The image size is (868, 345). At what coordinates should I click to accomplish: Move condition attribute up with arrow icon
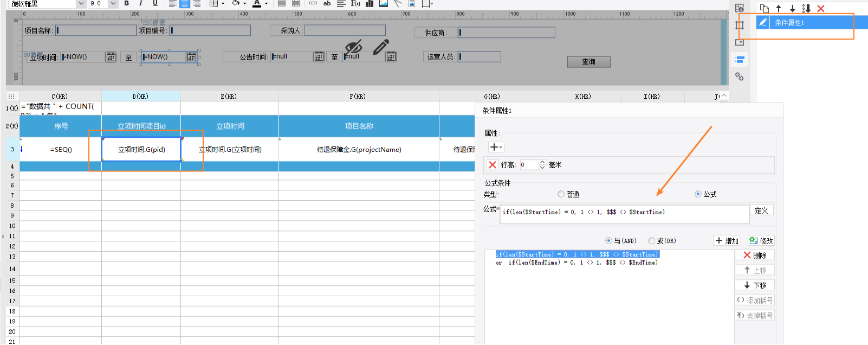[779, 8]
